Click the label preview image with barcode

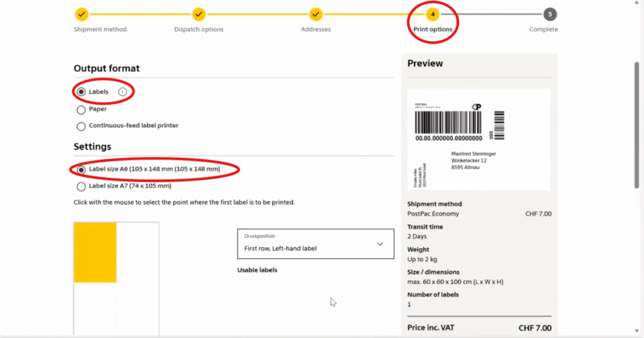(x=479, y=139)
